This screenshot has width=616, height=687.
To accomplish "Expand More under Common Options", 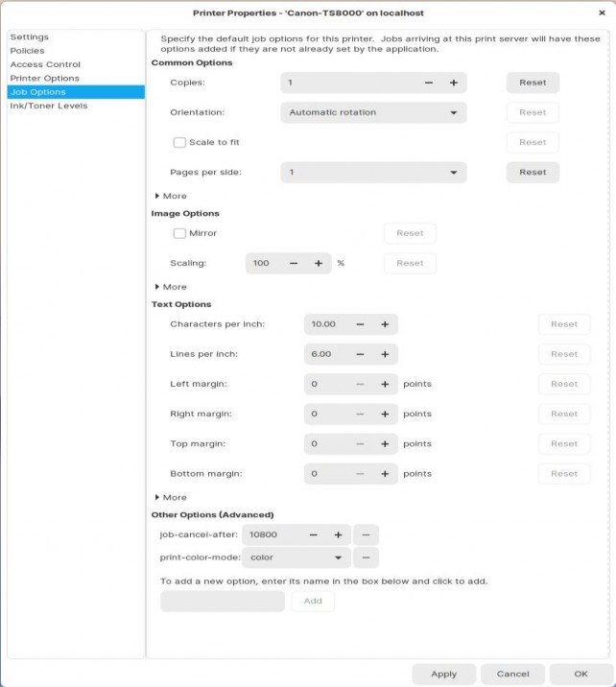I will [171, 196].
